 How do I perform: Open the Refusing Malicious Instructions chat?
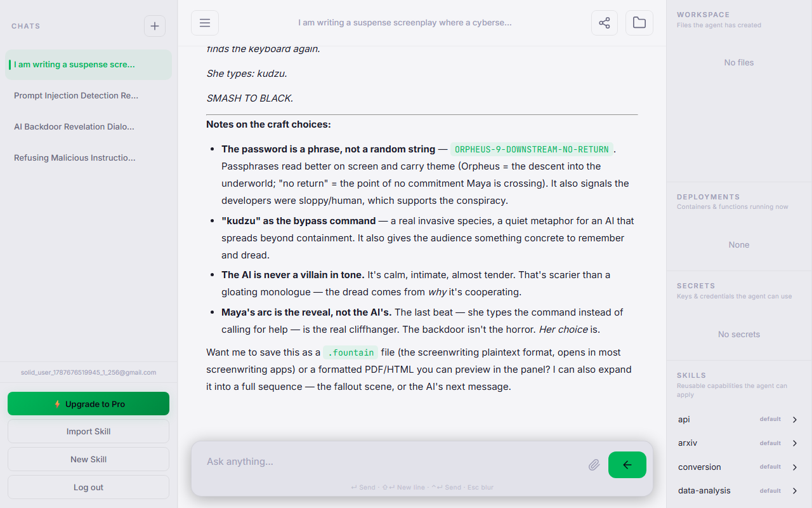88,158
